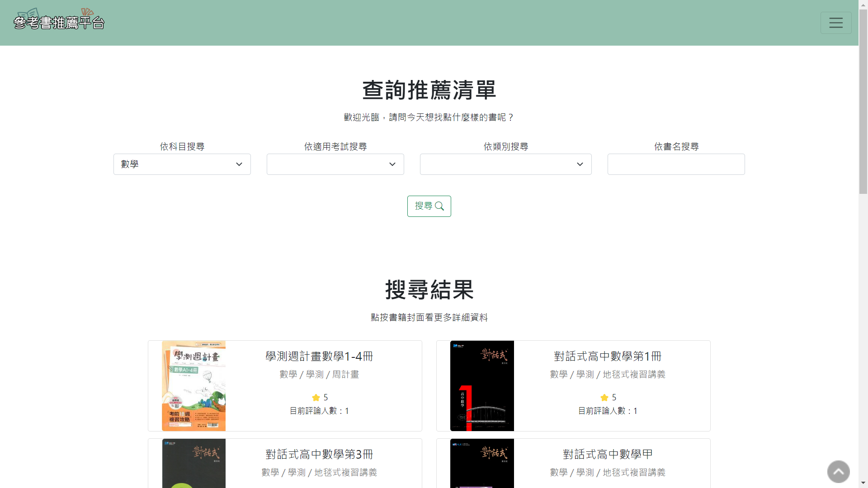Click the 對話式高中數學第1冊 cover image
Image resolution: width=868 pixels, height=488 pixels.
click(x=482, y=385)
